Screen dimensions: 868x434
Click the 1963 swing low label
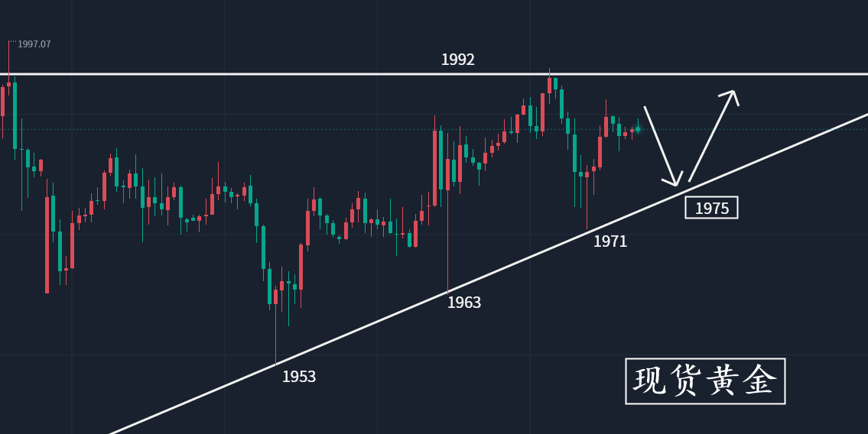click(463, 303)
